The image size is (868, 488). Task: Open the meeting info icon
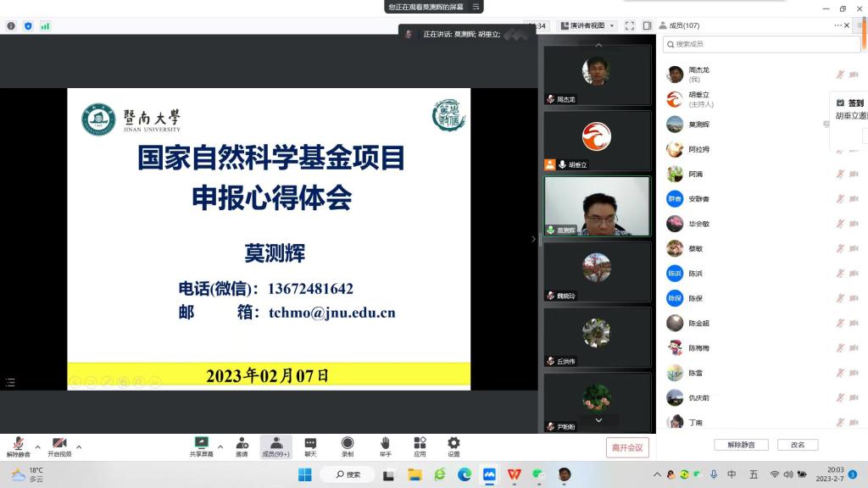pos(11,26)
